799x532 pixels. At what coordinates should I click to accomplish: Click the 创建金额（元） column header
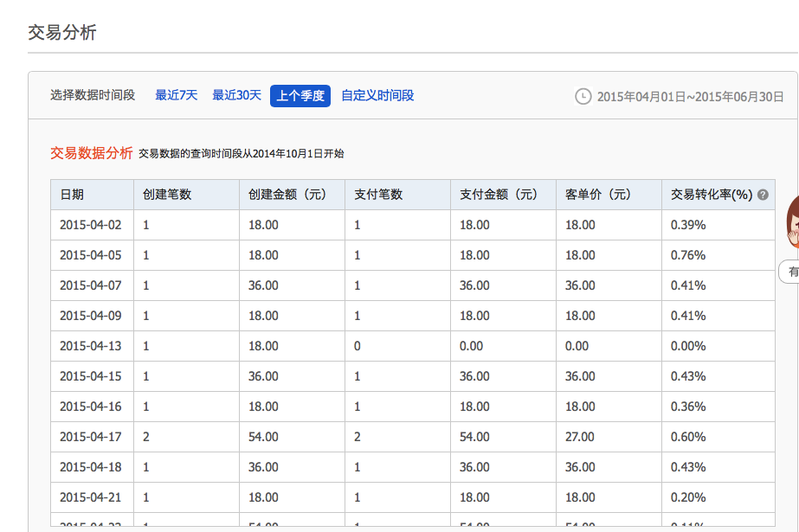pyautogui.click(x=290, y=195)
